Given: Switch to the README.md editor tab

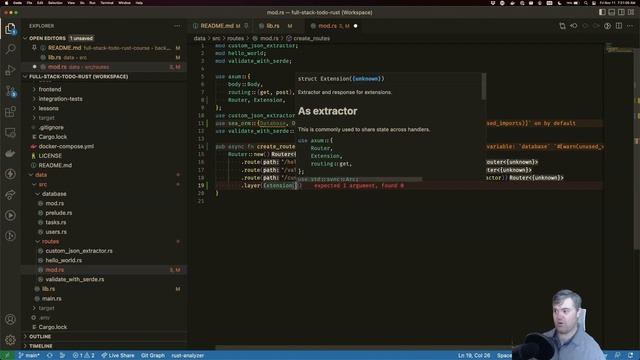Looking at the screenshot, I should click(x=220, y=26).
